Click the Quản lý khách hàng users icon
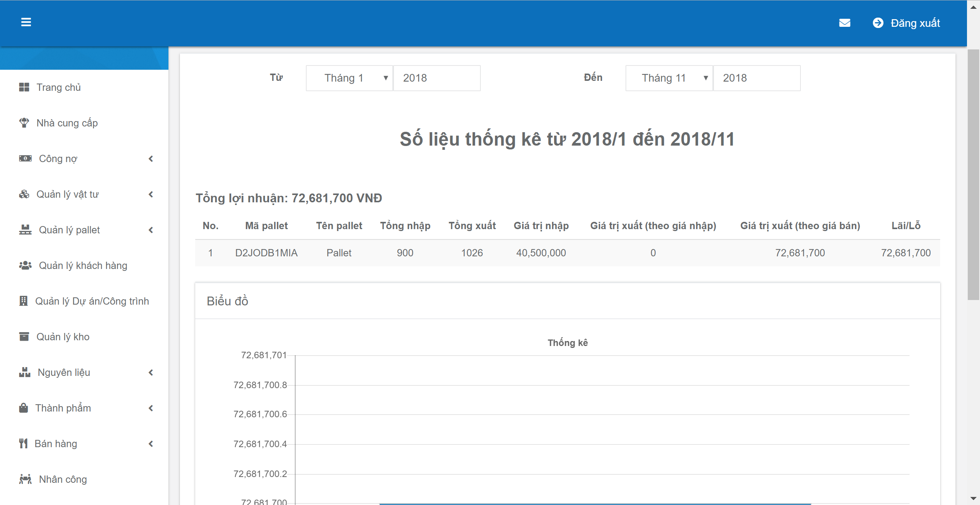 (x=25, y=266)
